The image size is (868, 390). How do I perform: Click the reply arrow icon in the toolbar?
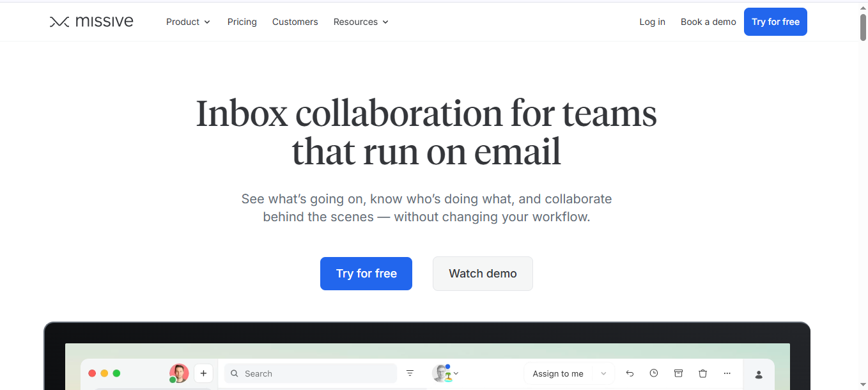coord(630,373)
